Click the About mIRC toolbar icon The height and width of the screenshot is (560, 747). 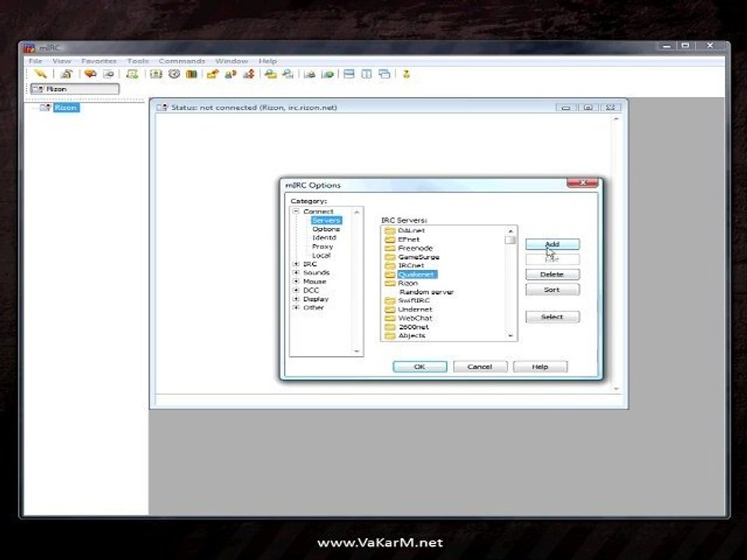point(406,74)
